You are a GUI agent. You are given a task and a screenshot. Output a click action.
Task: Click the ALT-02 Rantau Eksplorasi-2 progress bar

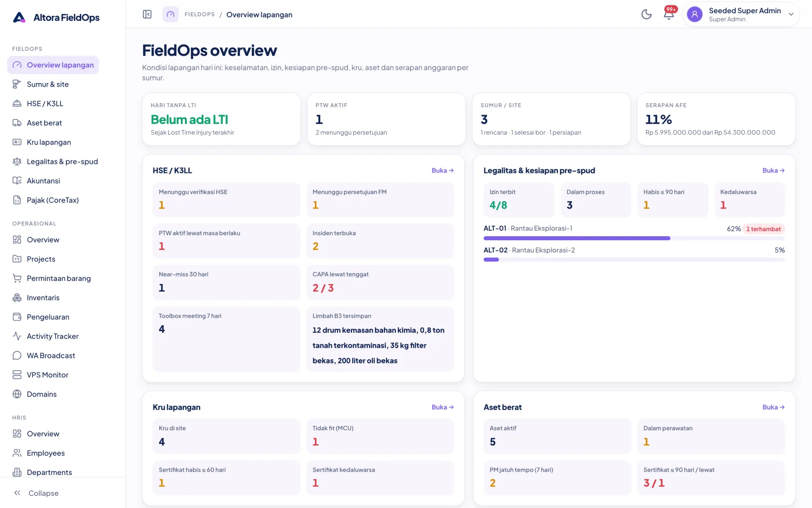coord(634,260)
